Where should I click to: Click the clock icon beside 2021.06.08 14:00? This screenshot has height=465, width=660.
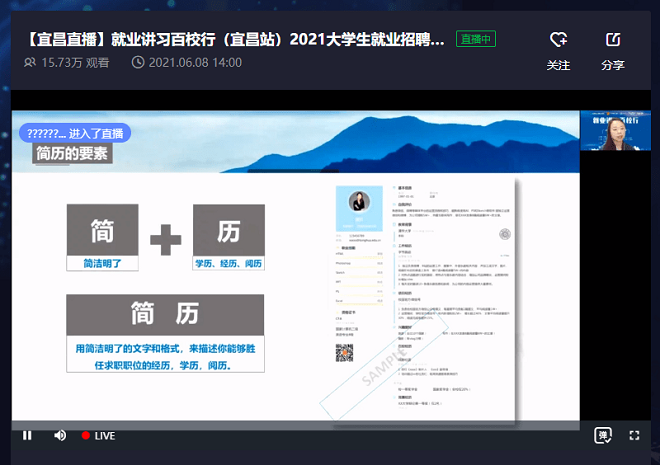coord(138,62)
